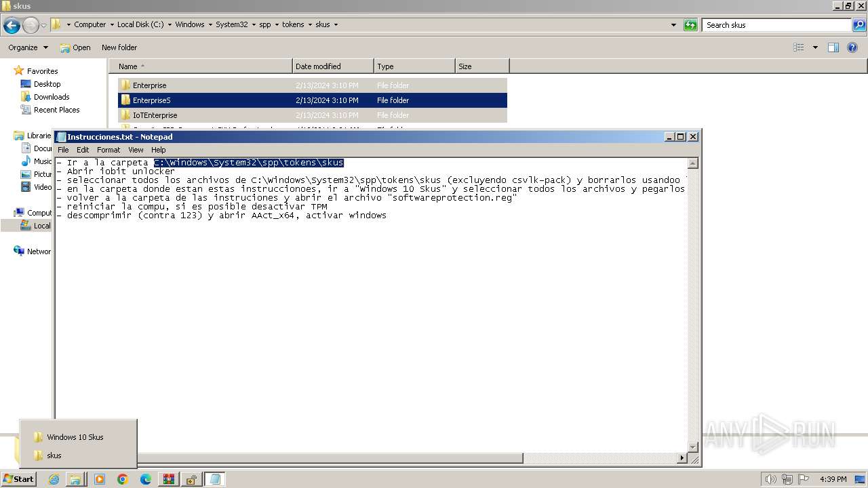Open Notepad Format menu

click(x=108, y=150)
